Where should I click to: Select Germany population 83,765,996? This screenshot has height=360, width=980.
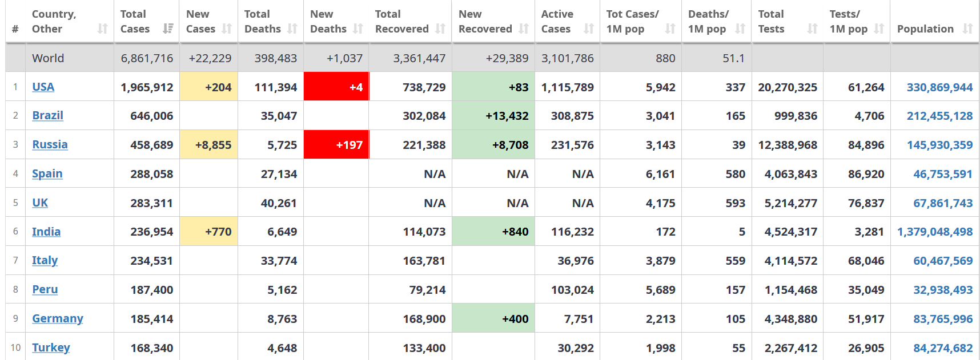943,319
